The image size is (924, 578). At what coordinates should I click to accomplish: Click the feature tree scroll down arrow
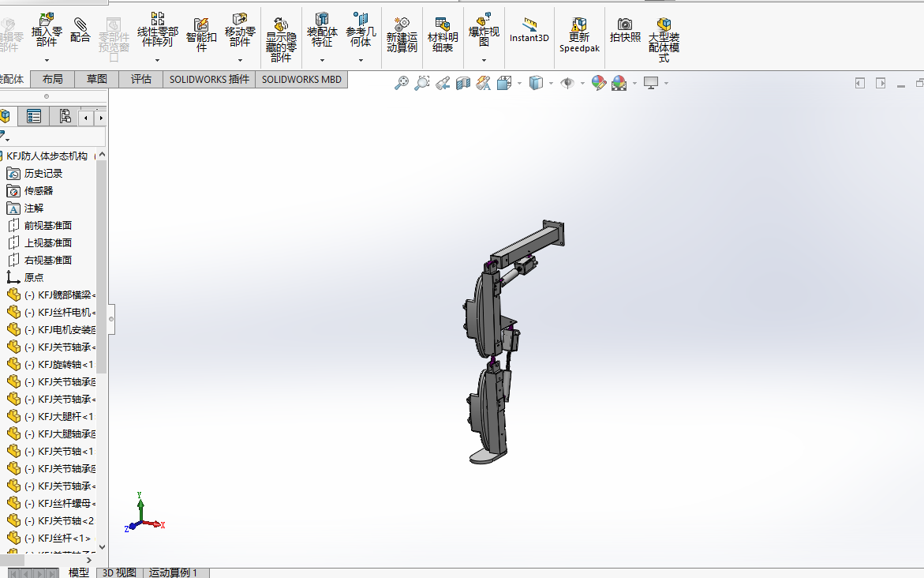(x=102, y=546)
